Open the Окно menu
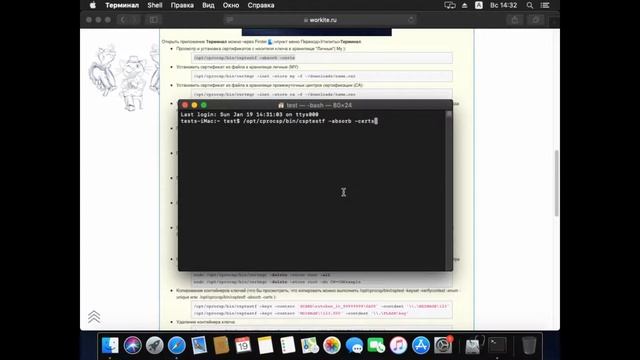Screen dimensions: 640x360 coord(231,5)
